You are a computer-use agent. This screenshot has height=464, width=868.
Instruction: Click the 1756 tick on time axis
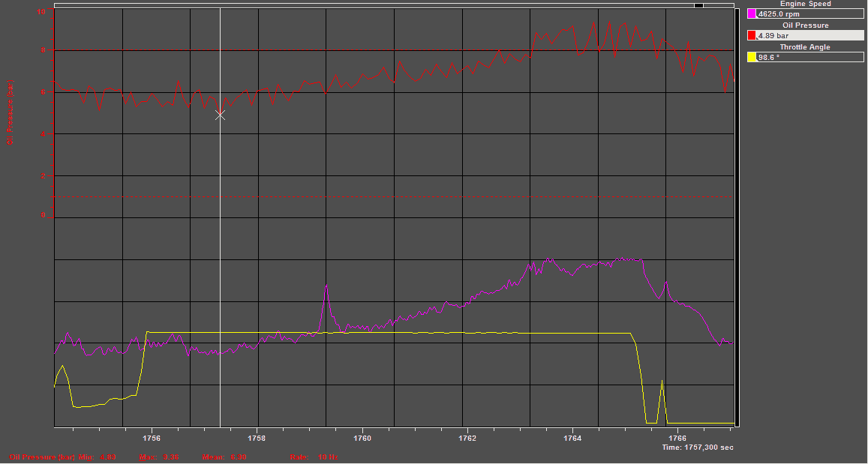[x=152, y=437]
